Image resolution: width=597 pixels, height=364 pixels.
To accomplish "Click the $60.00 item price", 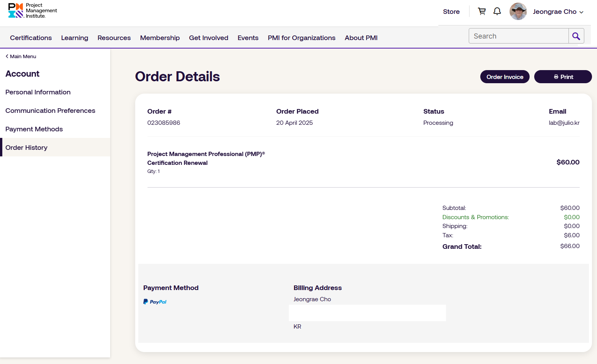I will pyautogui.click(x=568, y=162).
